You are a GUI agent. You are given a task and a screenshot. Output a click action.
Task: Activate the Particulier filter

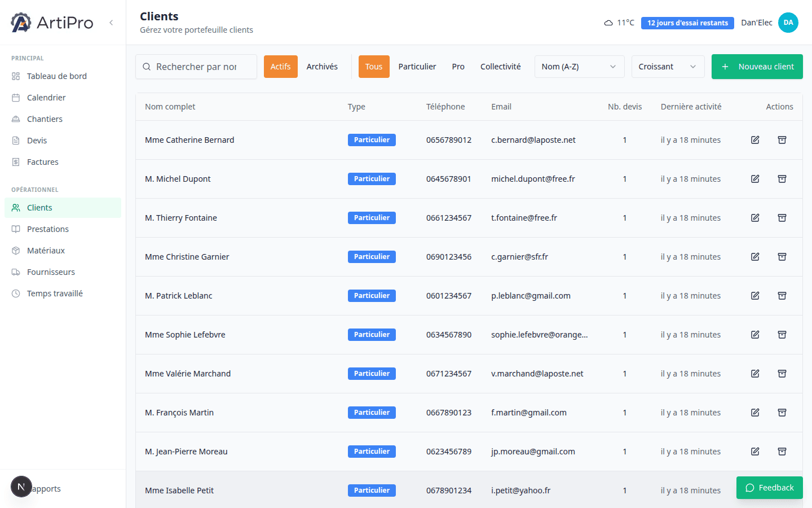point(417,66)
